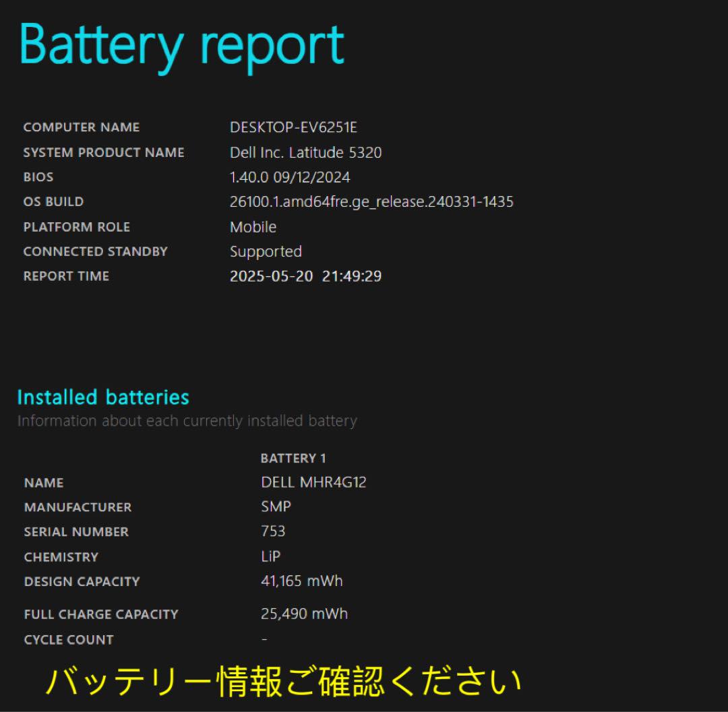Click the 'Battery report' title heading
This screenshot has height=712, width=728.
(x=181, y=47)
